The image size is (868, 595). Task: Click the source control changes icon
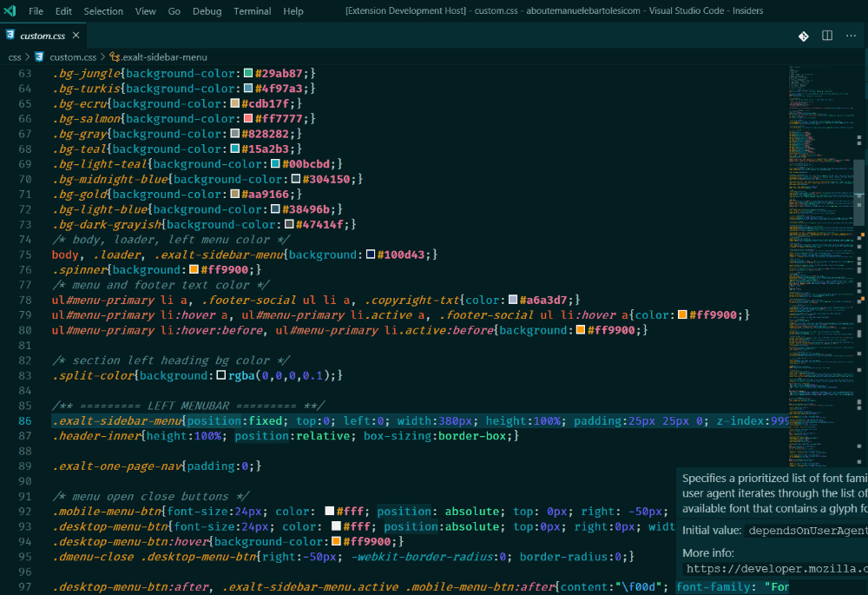(803, 36)
